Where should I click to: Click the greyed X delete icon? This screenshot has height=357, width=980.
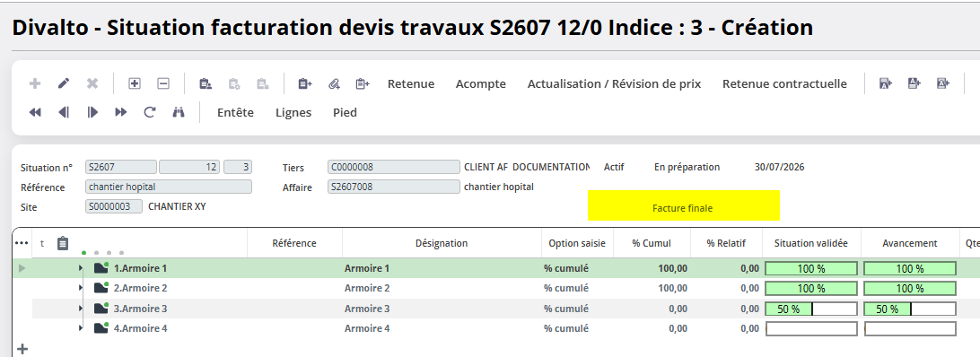(x=92, y=83)
